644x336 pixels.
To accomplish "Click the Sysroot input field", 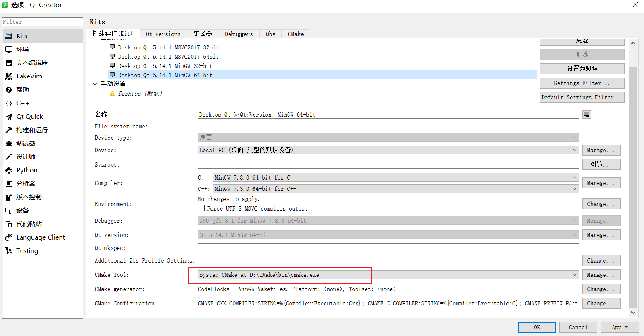I will (x=389, y=164).
